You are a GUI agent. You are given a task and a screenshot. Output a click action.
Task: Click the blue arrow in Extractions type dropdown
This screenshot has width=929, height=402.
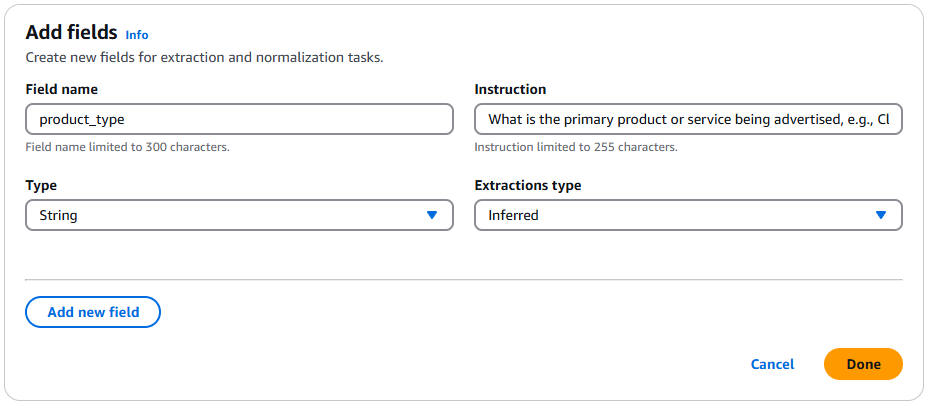pos(881,215)
